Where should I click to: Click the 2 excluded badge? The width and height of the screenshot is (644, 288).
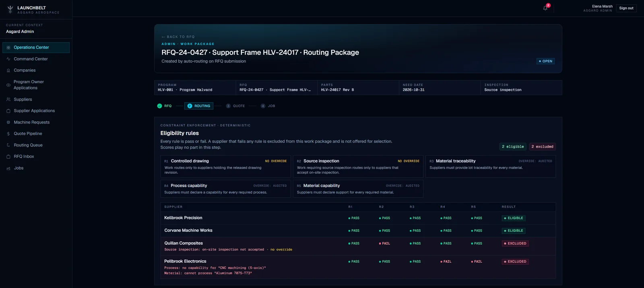pyautogui.click(x=542, y=147)
